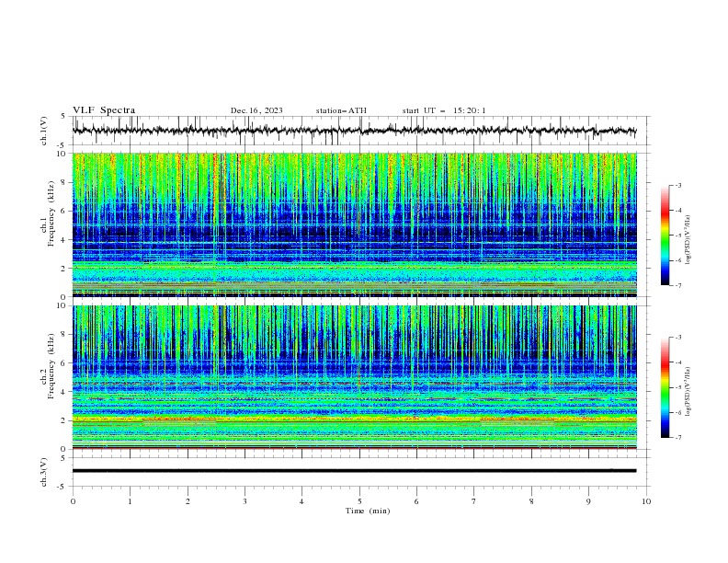This screenshot has height=563, width=728.
Task: Click the '-7' value on ch.2 colorbar
Action: pos(677,438)
